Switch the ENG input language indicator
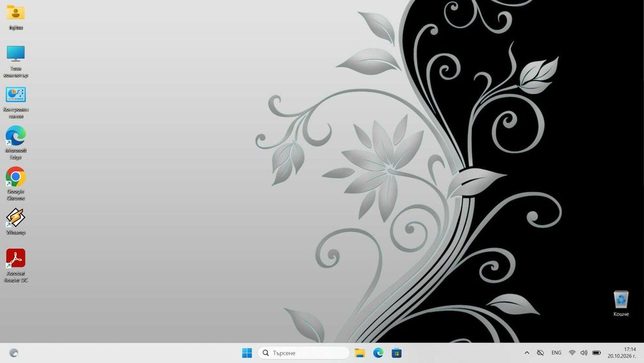This screenshot has width=644, height=363. coord(556,353)
